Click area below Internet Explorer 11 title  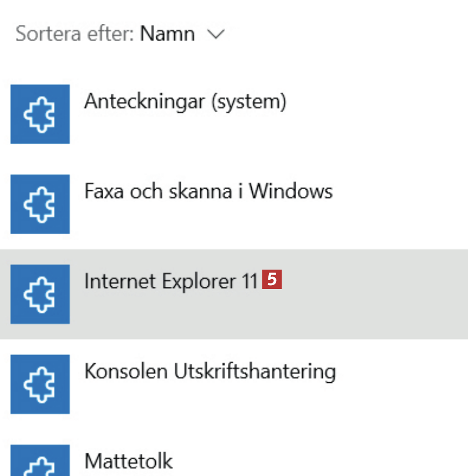(x=172, y=313)
